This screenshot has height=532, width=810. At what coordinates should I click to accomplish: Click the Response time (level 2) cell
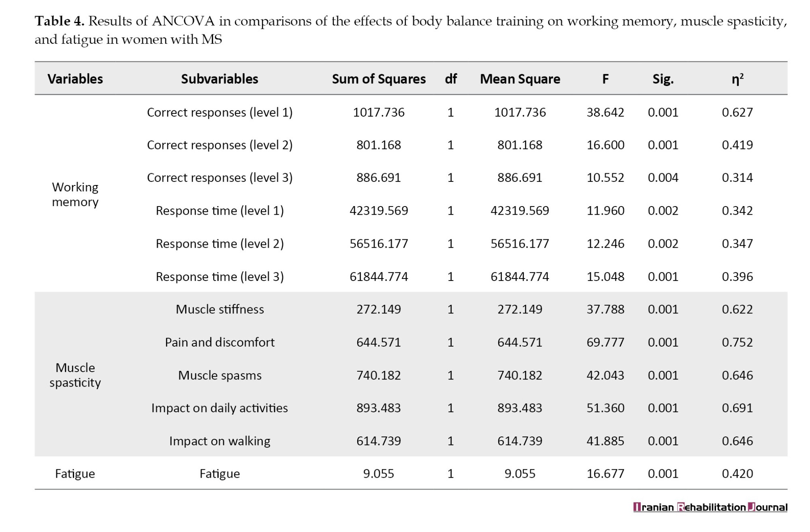(x=220, y=244)
